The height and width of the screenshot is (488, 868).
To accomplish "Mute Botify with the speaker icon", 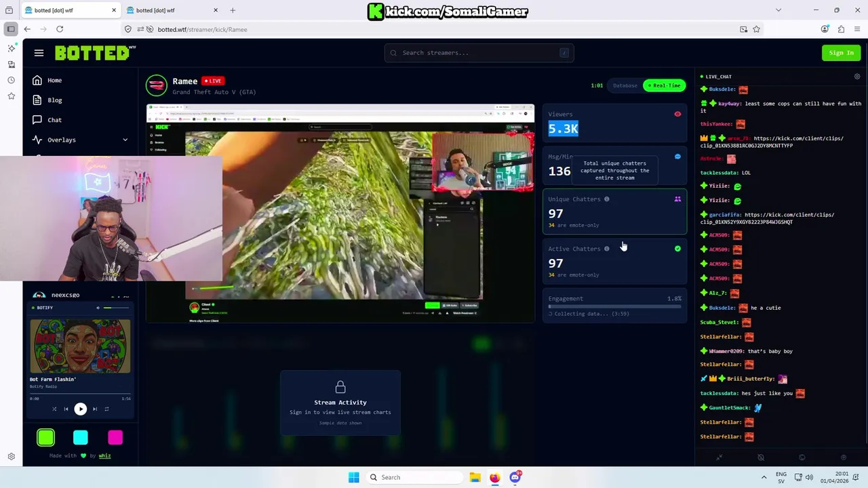I will point(98,308).
